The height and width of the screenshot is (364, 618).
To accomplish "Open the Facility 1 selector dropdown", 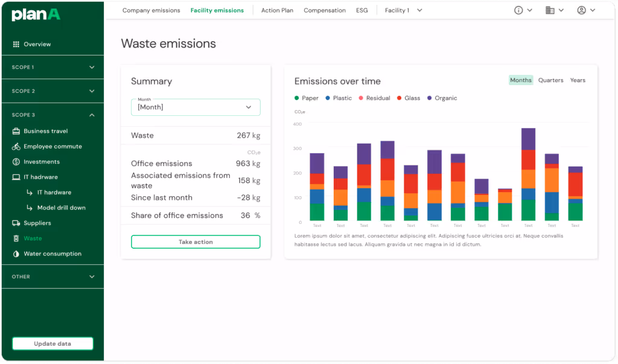I will tap(404, 10).
